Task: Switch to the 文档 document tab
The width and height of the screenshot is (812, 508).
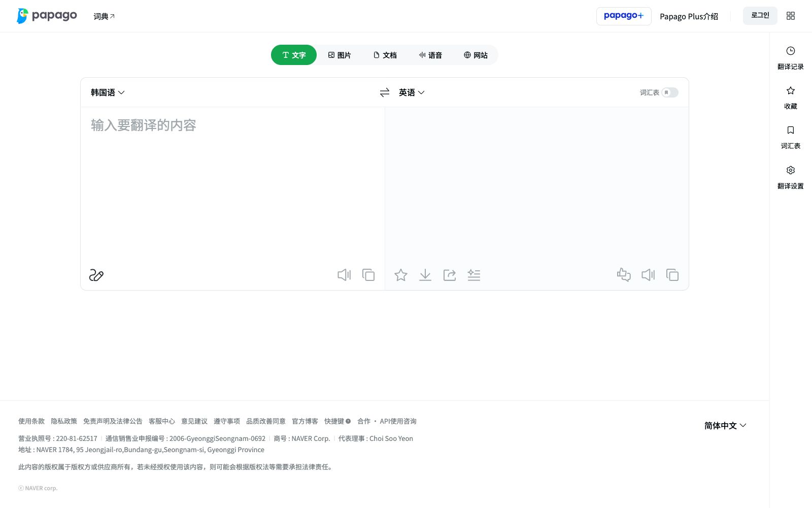Action: pos(385,55)
